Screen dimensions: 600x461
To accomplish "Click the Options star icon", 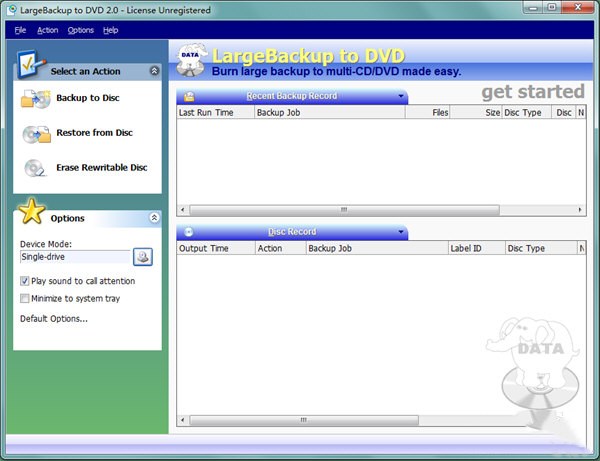I will point(32,212).
